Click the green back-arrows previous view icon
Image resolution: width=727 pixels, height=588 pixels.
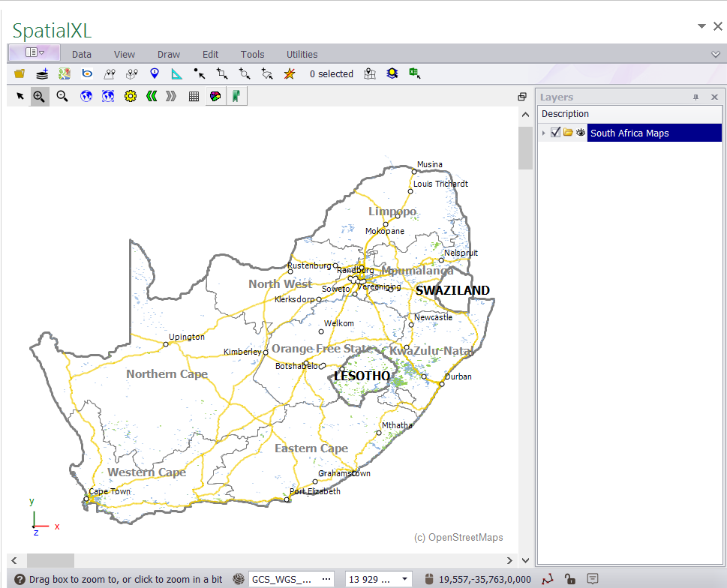(x=150, y=96)
